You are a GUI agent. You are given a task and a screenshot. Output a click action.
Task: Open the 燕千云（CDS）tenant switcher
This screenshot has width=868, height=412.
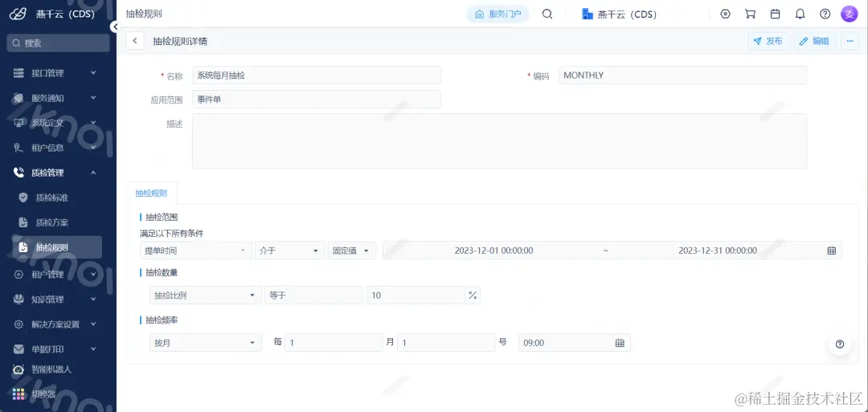tap(620, 14)
